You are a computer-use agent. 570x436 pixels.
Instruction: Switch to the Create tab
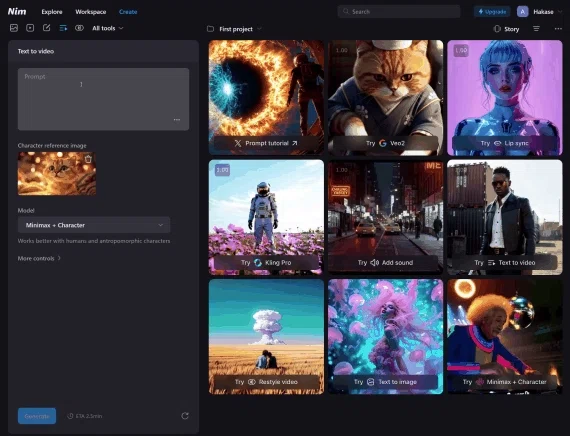[128, 12]
